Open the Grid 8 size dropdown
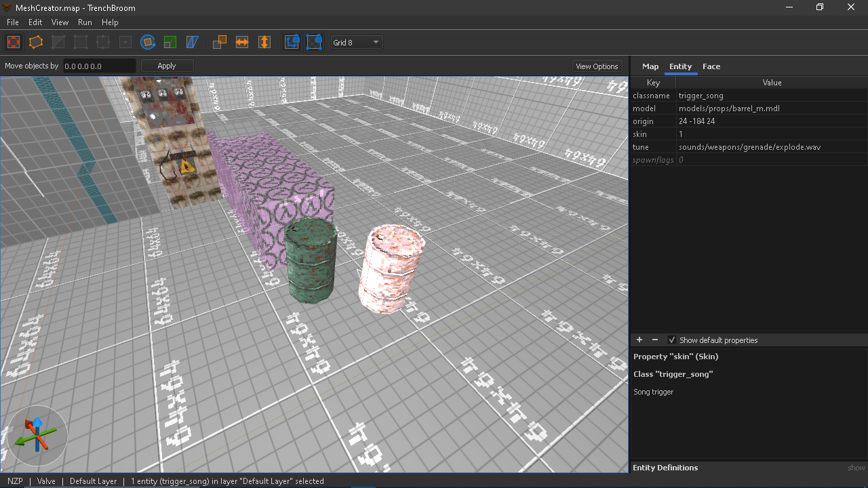The image size is (868, 488). pos(357,42)
